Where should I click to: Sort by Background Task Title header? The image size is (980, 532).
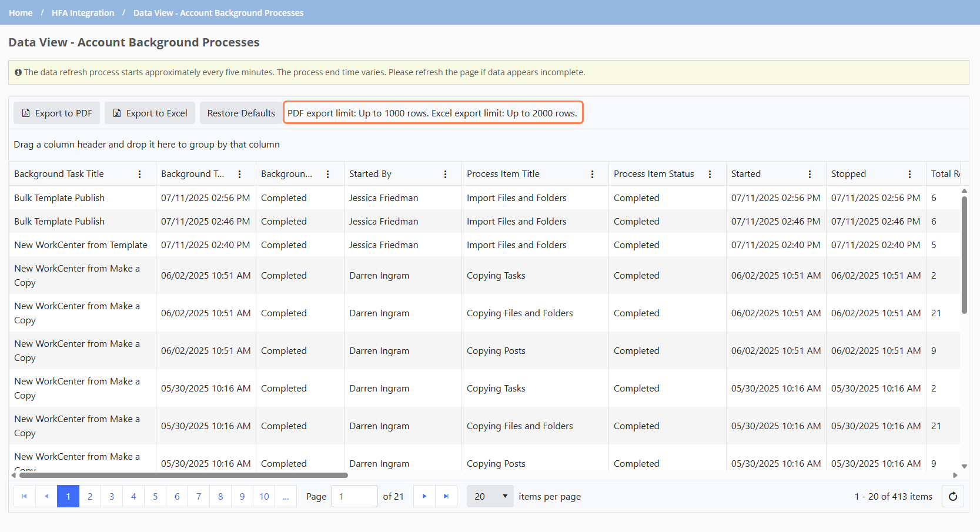pos(59,174)
